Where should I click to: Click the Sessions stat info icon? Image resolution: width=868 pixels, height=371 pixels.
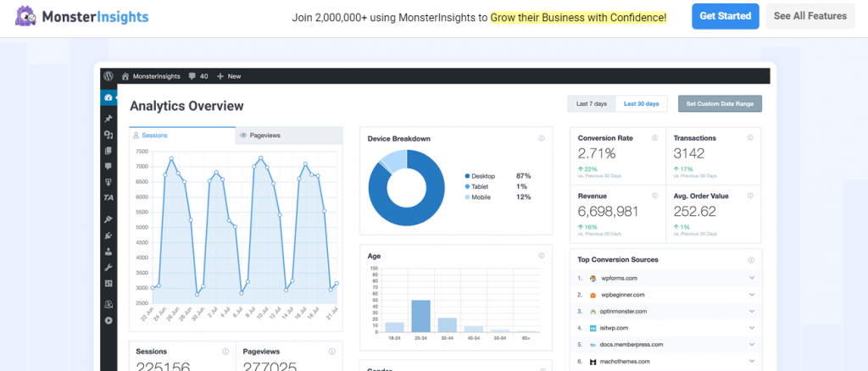[225, 352]
